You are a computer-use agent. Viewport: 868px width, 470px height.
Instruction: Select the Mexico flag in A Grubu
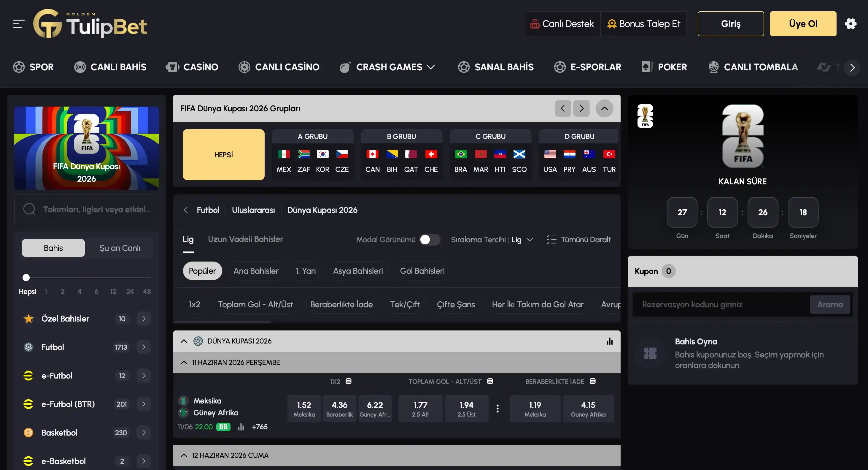coord(284,154)
